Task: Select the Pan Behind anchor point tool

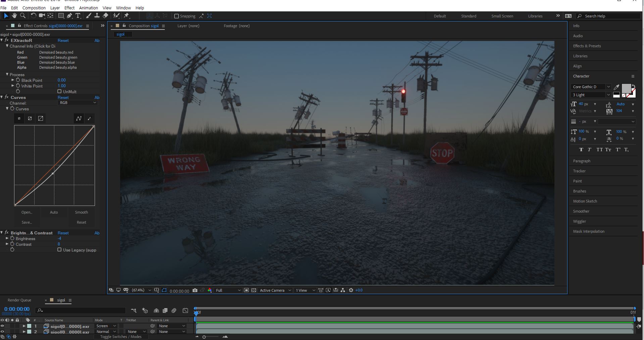Action: (50, 16)
